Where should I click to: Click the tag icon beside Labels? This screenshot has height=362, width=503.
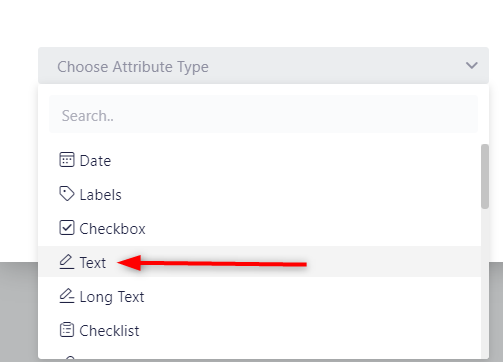[x=67, y=194]
